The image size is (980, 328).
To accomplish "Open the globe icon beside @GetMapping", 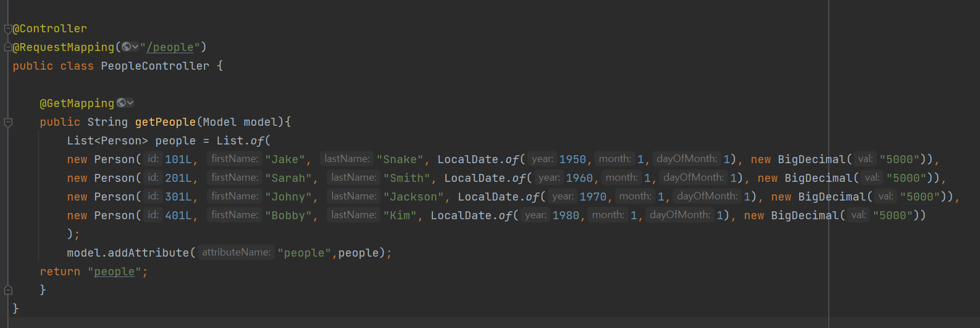I will [121, 103].
